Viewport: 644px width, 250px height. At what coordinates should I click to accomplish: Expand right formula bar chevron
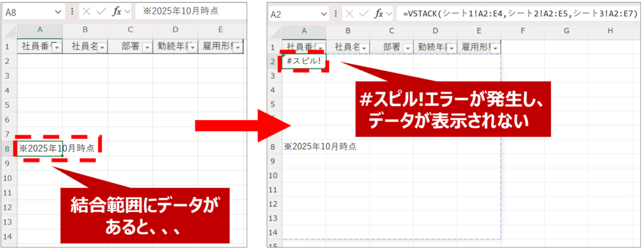[x=389, y=14]
